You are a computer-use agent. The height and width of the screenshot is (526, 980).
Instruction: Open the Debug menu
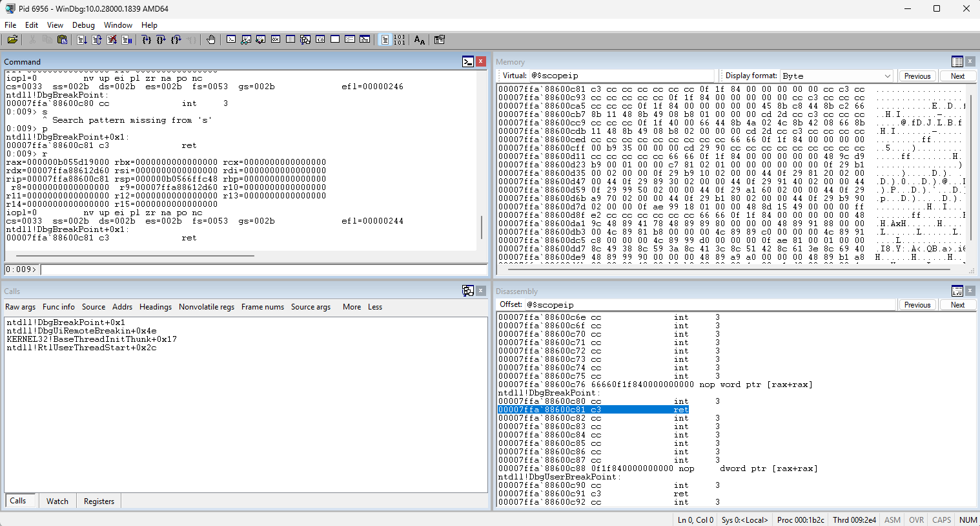83,25
